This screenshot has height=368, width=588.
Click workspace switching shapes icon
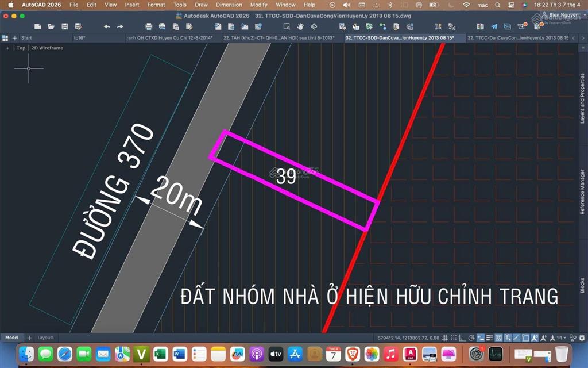[x=572, y=338]
